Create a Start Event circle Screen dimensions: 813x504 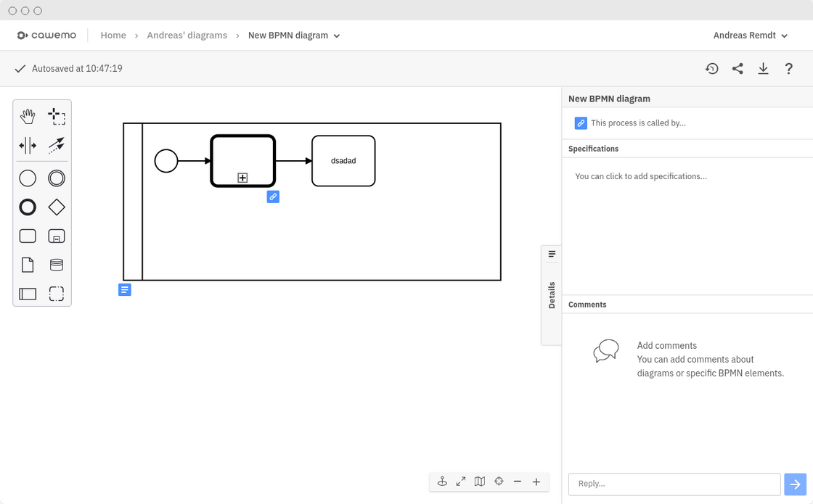tap(28, 178)
